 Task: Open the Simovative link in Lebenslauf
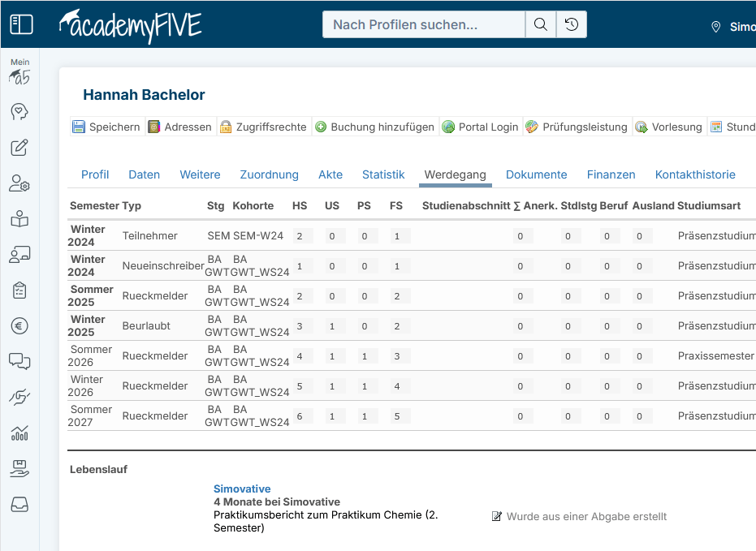point(242,489)
